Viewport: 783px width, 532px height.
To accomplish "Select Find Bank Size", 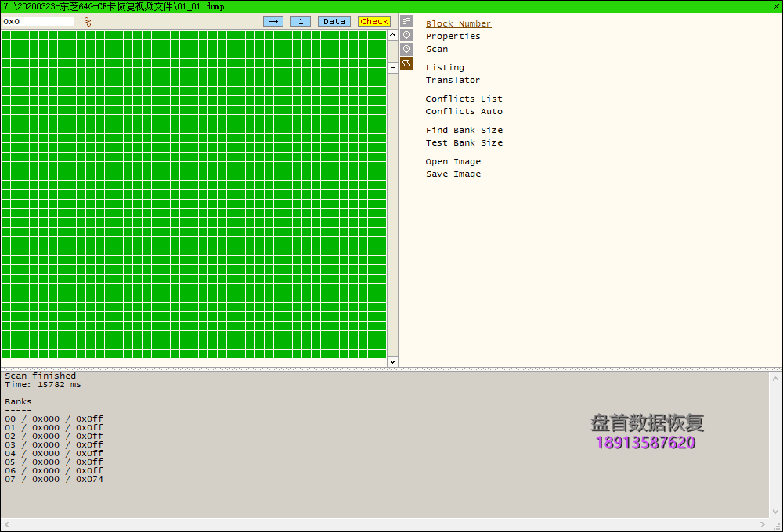I will coord(464,130).
